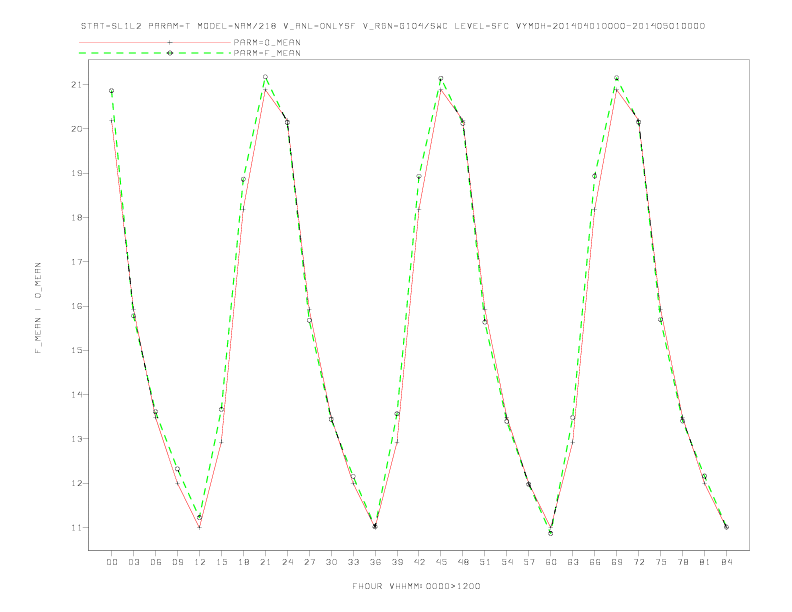This screenshot has height=612, width=792.
Task: Click the VYMDH date range in the title
Action: [x=610, y=26]
